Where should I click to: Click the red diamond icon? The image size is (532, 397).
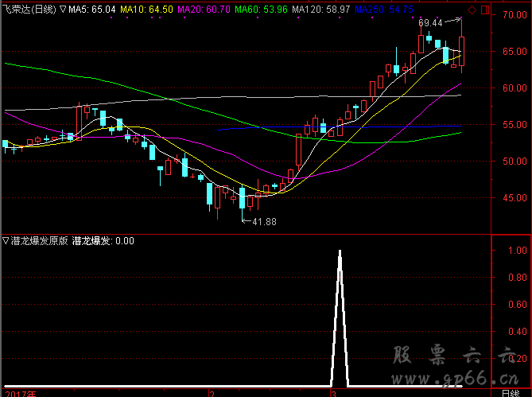pyautogui.click(x=472, y=10)
